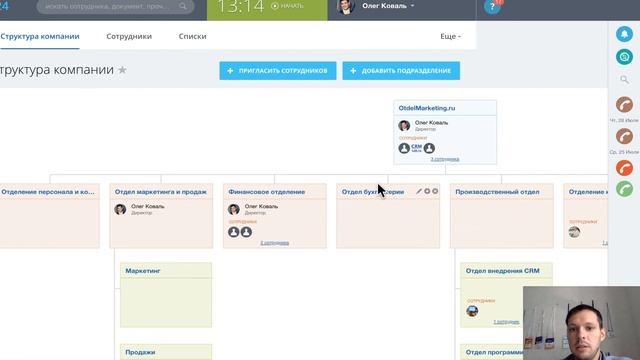The width and height of the screenshot is (640, 360).
Task: Click employee avatar in Отдел внедрения CRM
Action: point(472,311)
